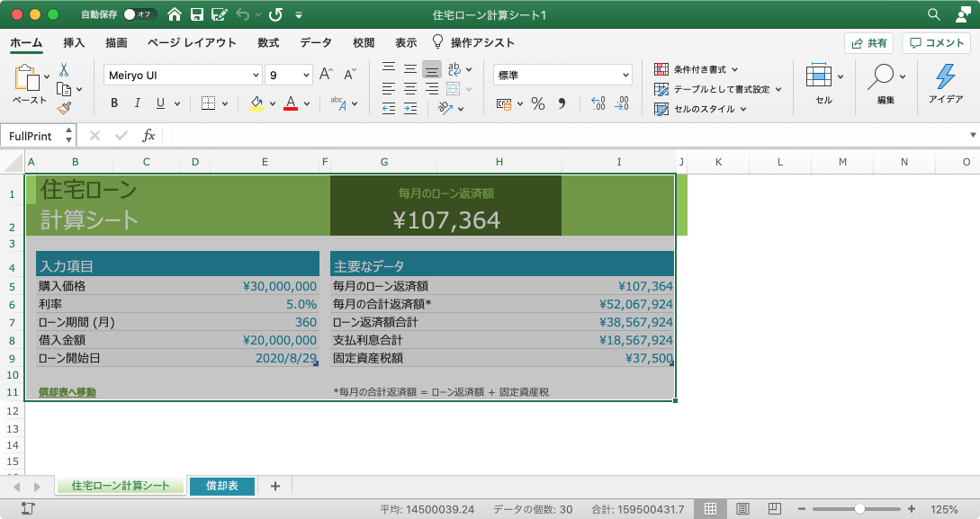Open search magnifier in title bar
Viewport: 980px width, 519px height.
[x=934, y=14]
